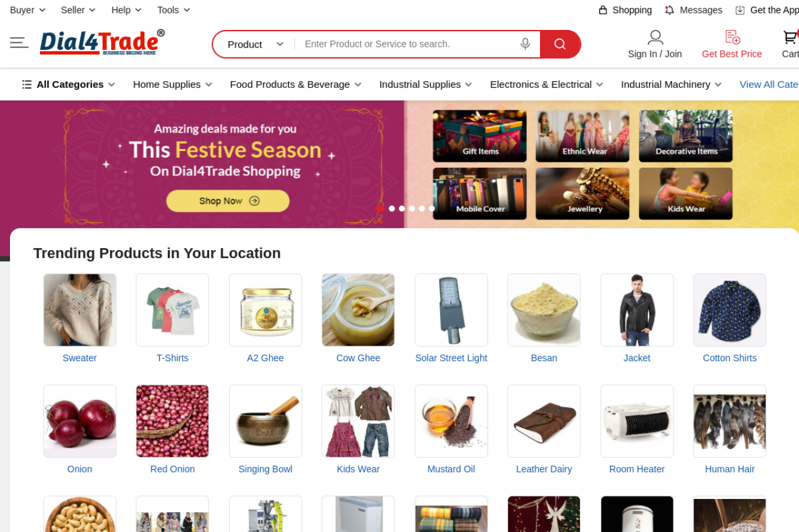Open Messages bell icon in top bar
Image resolution: width=799 pixels, height=532 pixels.
[x=670, y=10]
